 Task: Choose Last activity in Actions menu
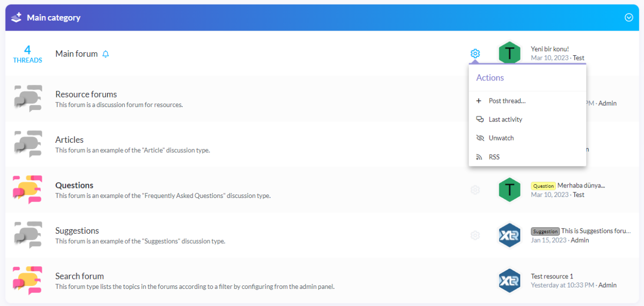pyautogui.click(x=505, y=120)
